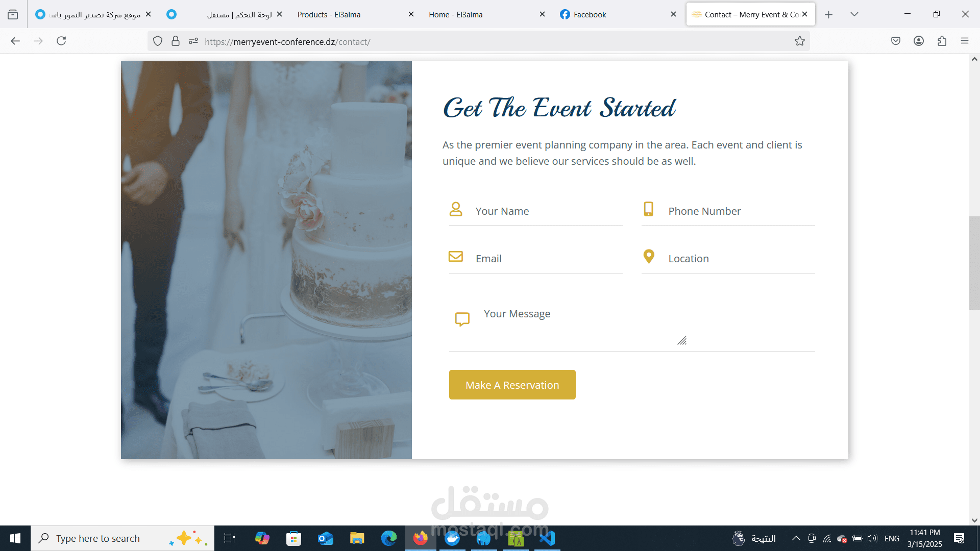
Task: Open the Firefox application menu
Action: coord(964,41)
